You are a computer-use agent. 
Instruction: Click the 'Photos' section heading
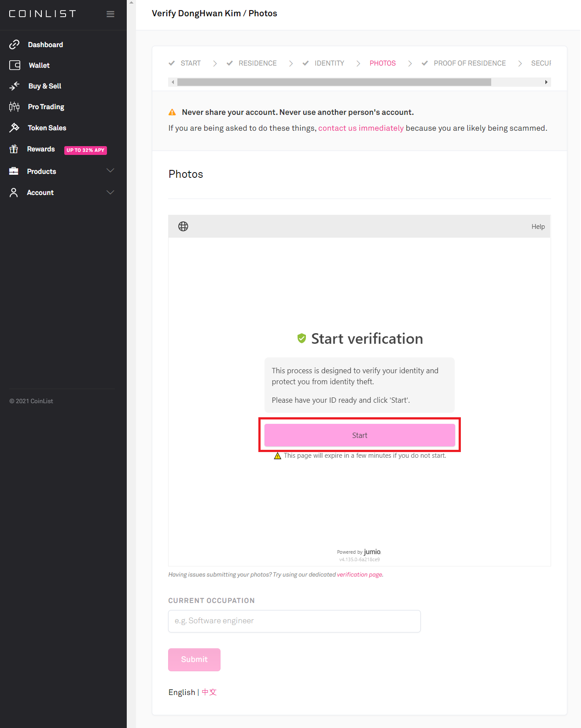pyautogui.click(x=186, y=174)
